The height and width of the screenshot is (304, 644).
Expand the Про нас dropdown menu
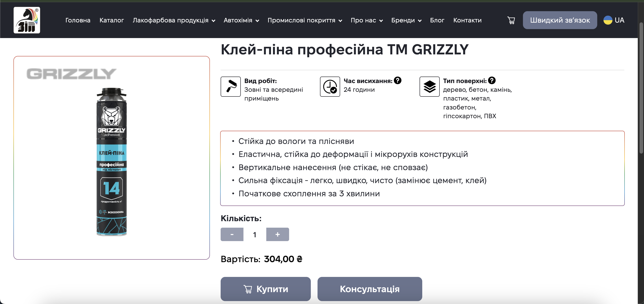[367, 20]
